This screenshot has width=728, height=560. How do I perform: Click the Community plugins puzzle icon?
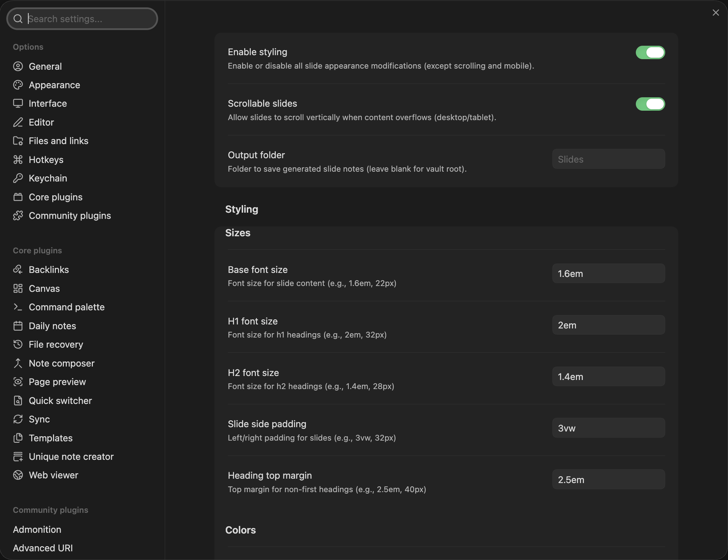click(x=18, y=216)
